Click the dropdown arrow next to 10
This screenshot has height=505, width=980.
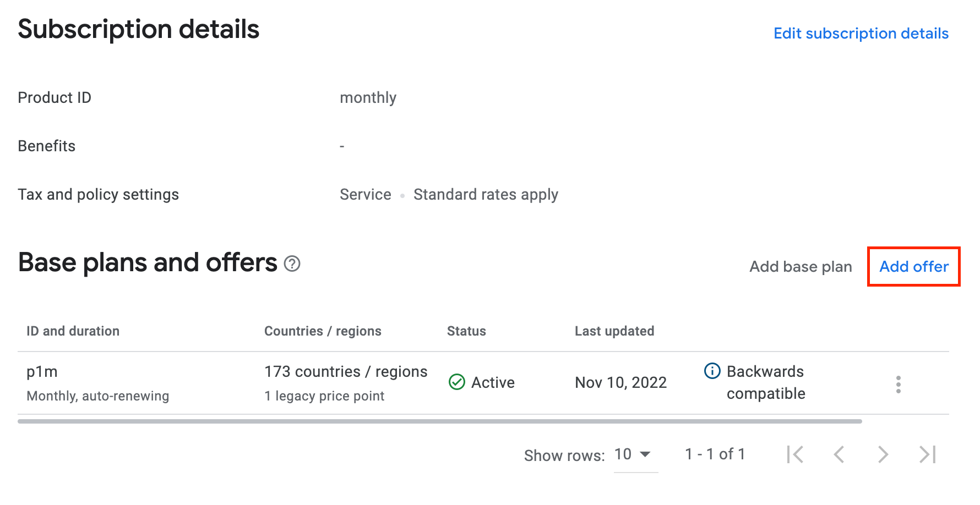point(645,454)
